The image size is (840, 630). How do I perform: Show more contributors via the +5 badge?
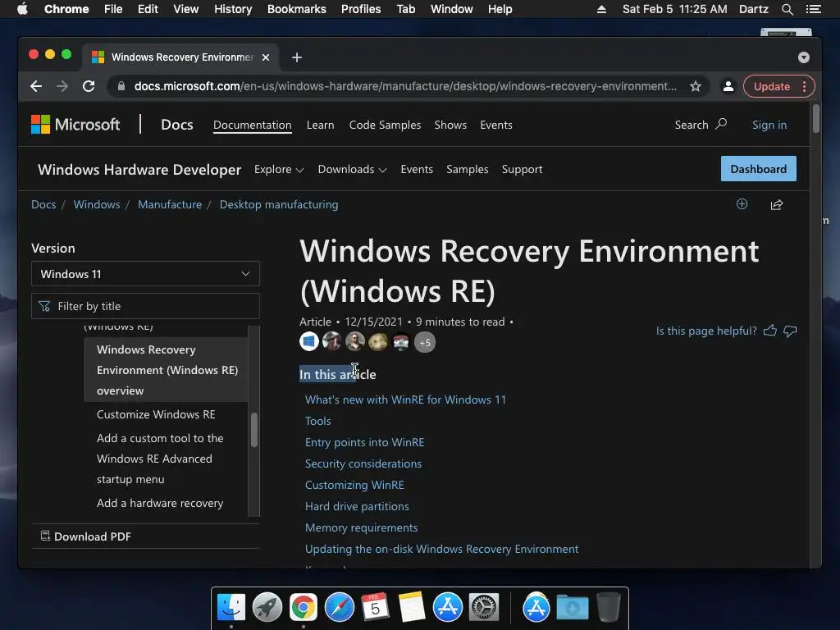click(425, 342)
